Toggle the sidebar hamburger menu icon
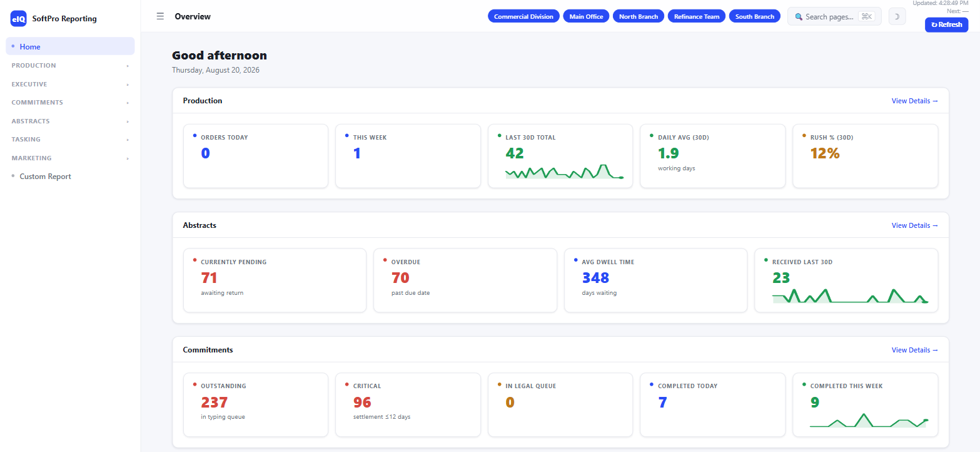 [x=160, y=16]
